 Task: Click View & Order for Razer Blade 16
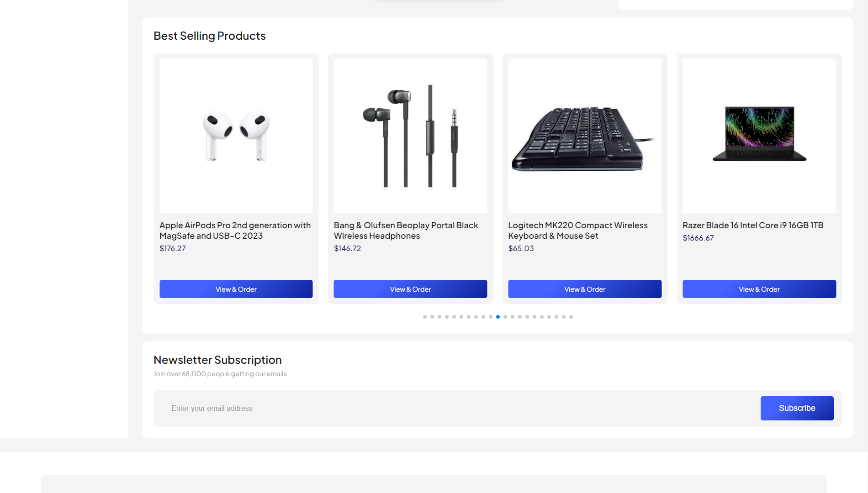point(759,289)
